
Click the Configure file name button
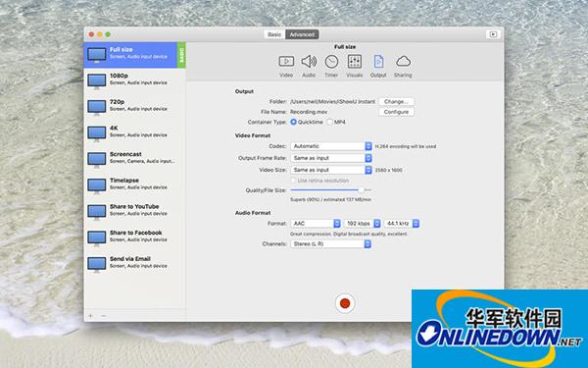[x=396, y=112]
